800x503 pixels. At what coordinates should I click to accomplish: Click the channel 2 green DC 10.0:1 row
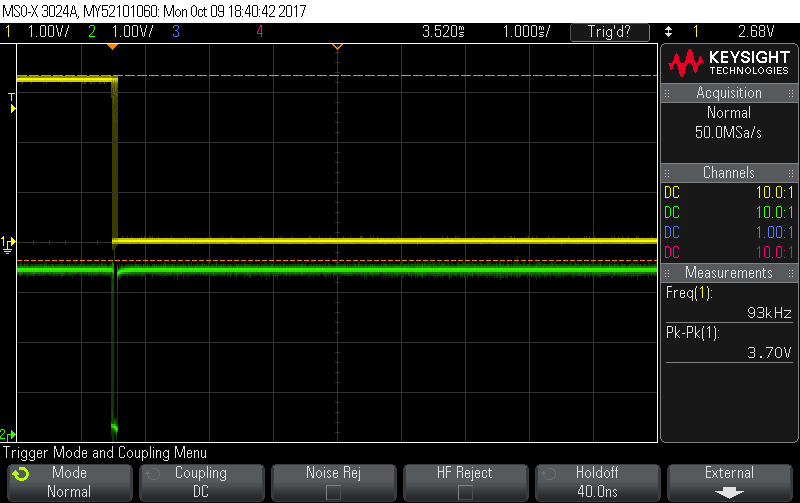(729, 212)
